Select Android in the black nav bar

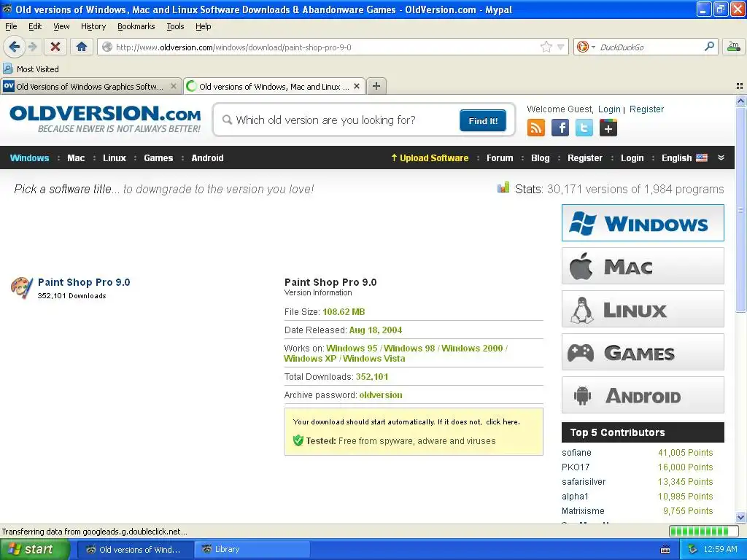click(207, 158)
